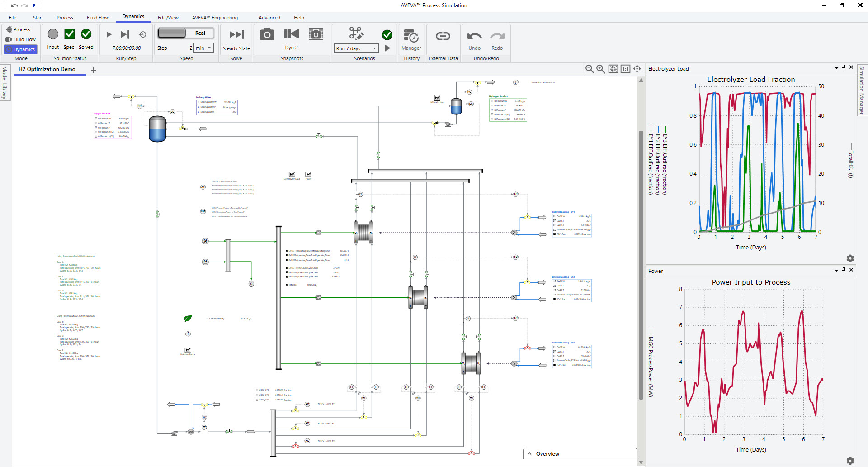The width and height of the screenshot is (868, 467).
Task: Click the Zoom In magnifier icon
Action: pos(600,69)
